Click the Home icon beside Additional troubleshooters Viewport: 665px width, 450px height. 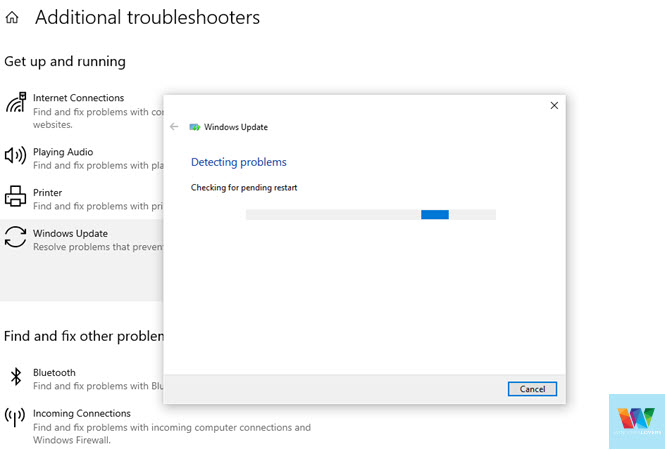pos(12,18)
